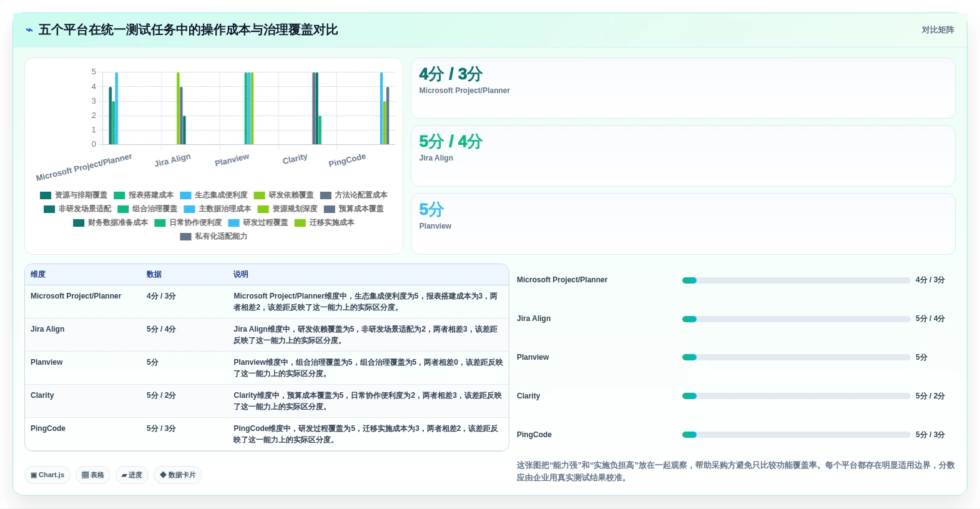The height and width of the screenshot is (509, 980).
Task: Click the dashboard title 五个平台在统一测试任务中的操作成本与治理覆盖对比
Action: [x=188, y=30]
